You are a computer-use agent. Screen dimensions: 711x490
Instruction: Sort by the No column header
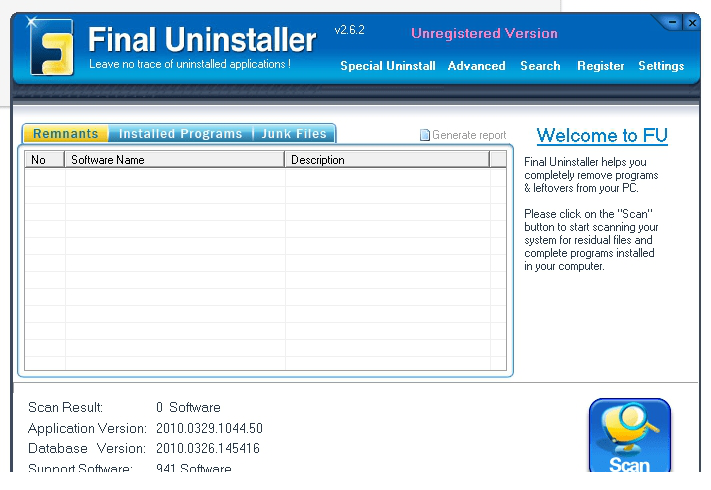click(44, 160)
